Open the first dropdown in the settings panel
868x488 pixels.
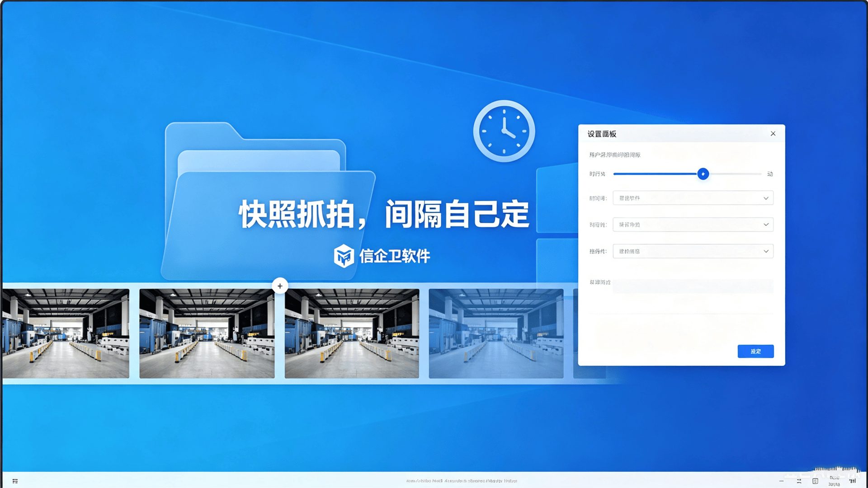pyautogui.click(x=693, y=198)
